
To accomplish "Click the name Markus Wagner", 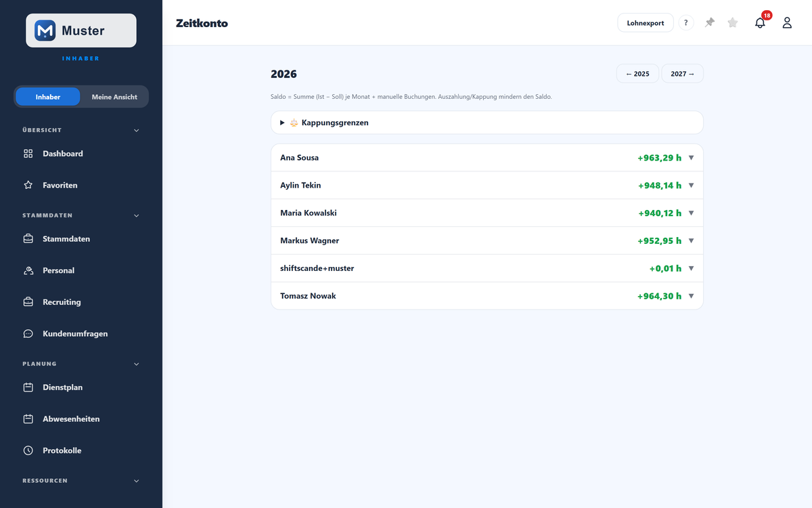I will [310, 240].
